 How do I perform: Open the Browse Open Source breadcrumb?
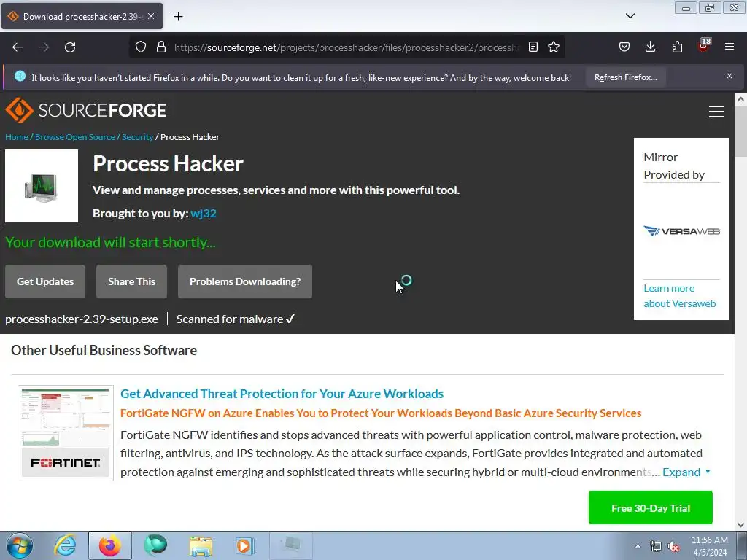75,137
